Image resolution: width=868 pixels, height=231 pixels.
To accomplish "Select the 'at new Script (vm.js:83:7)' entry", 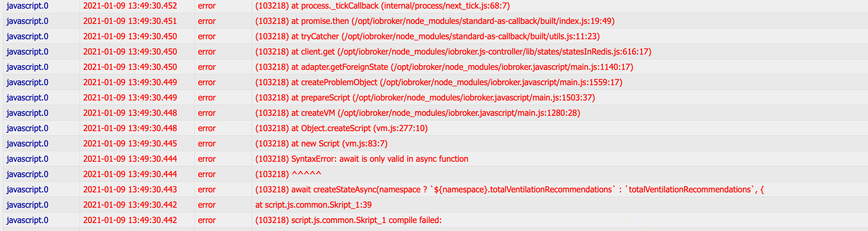I will click(x=321, y=144).
